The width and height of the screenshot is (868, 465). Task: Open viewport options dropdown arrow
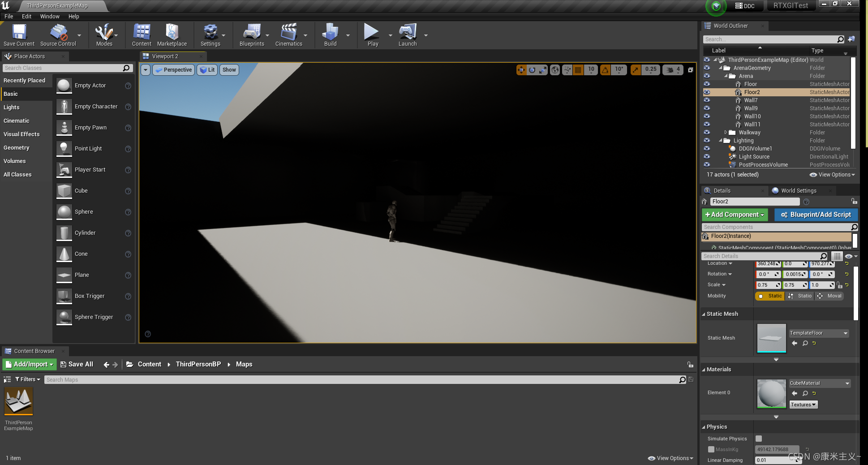point(146,70)
